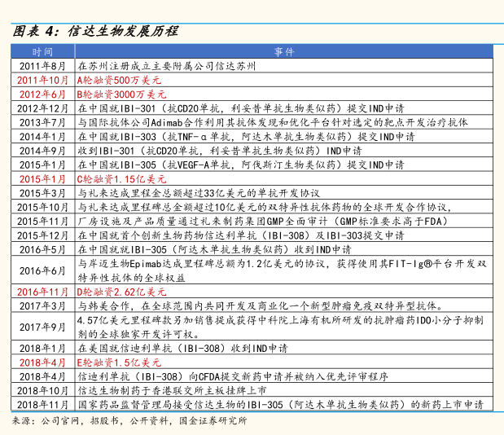Click the 2011年8月 date cell
This screenshot has height=435, width=504.
[x=42, y=66]
